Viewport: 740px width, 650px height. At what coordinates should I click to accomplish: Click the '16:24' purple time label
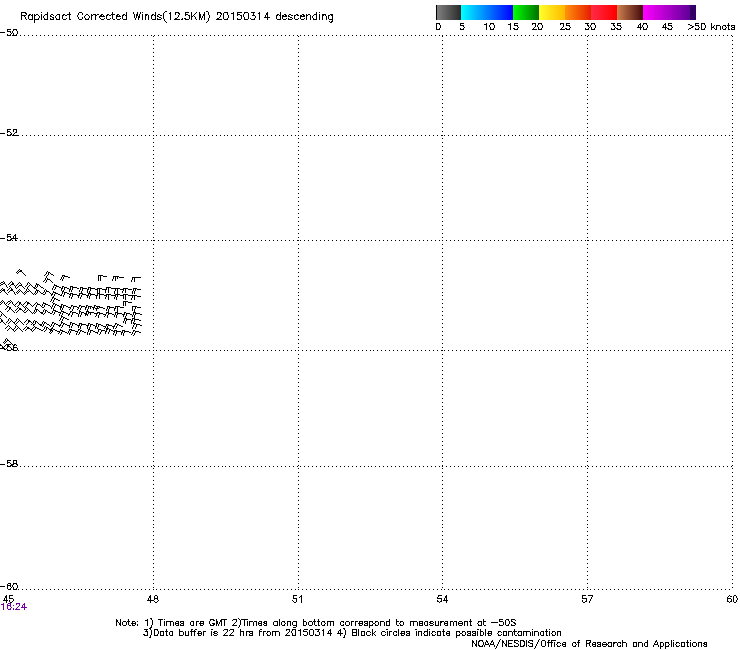pyautogui.click(x=14, y=607)
